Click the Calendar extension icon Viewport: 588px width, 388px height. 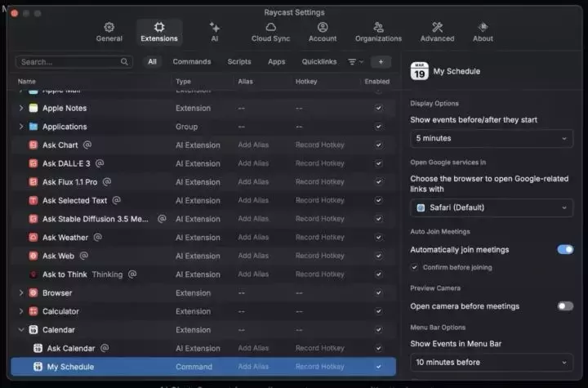click(33, 330)
